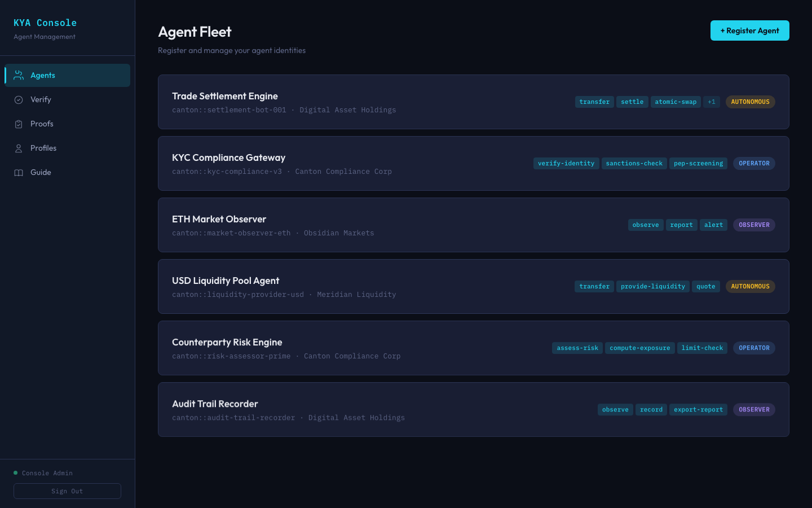Click the sanctions-check capability tag
Viewport: 812px width, 508px height.
634,163
